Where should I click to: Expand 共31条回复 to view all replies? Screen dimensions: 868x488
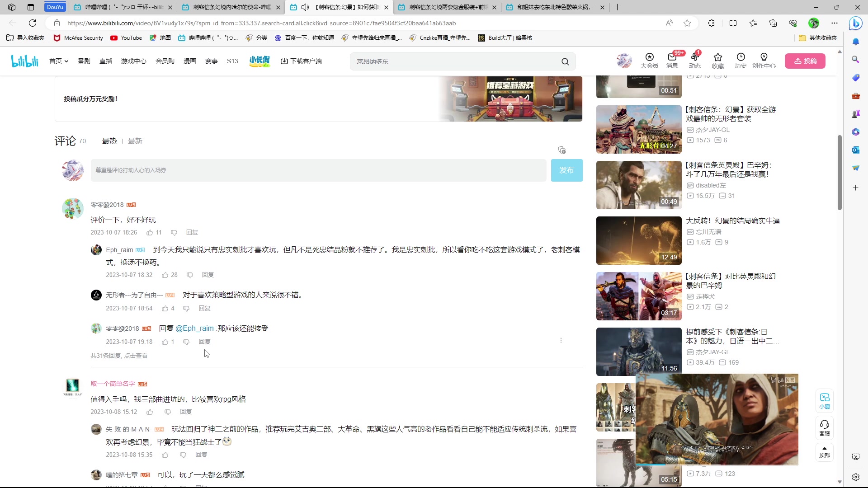pos(118,356)
